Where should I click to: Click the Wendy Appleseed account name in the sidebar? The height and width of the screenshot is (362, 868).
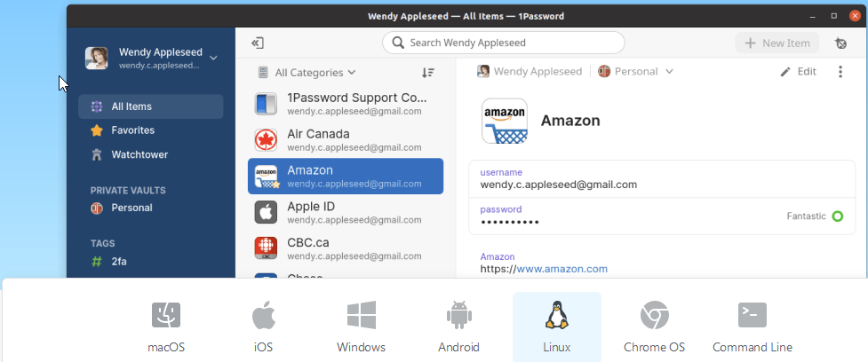161,52
